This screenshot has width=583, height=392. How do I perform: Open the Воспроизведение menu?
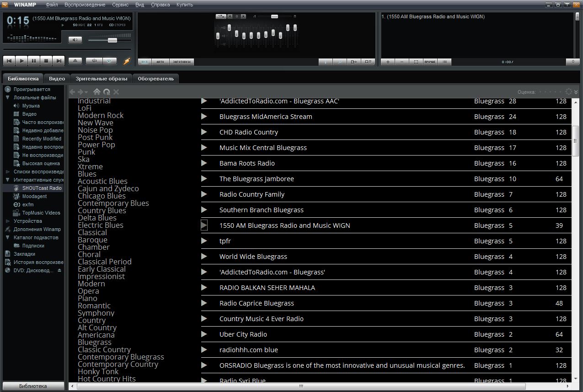[85, 5]
